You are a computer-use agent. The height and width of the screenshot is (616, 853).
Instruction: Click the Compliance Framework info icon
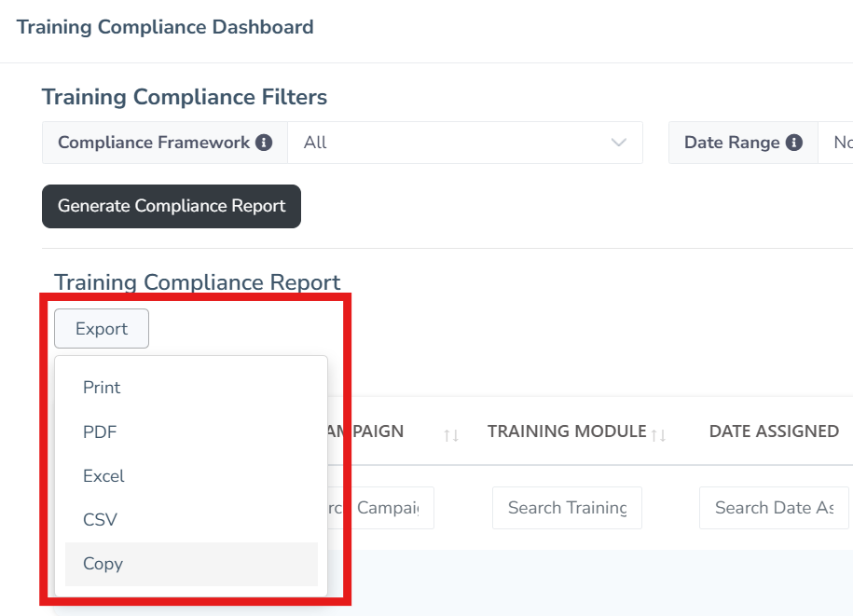point(264,143)
